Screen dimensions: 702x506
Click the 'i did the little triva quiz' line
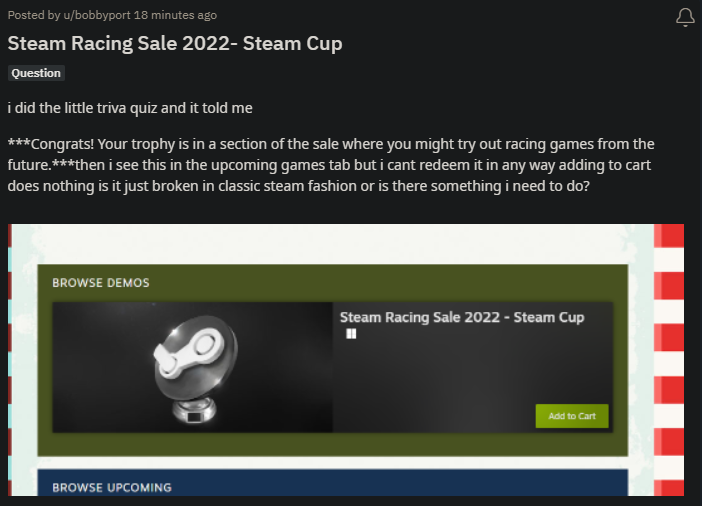130,108
